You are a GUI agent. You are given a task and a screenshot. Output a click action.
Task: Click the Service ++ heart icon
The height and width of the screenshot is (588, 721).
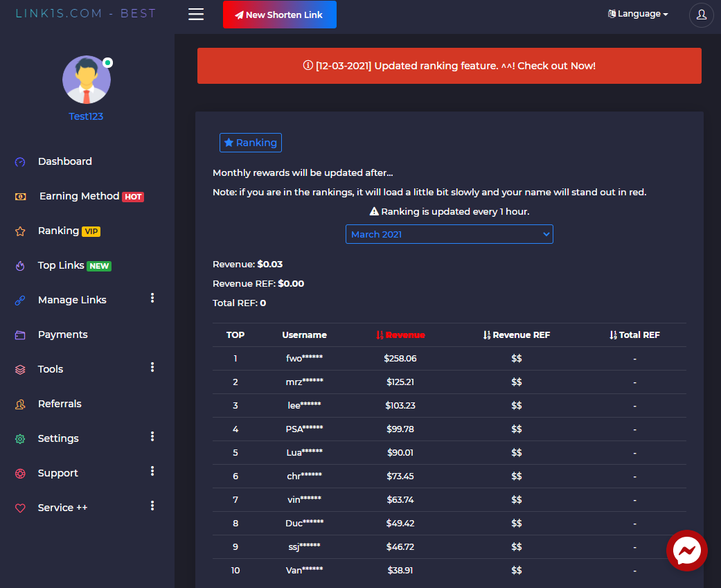(20, 508)
